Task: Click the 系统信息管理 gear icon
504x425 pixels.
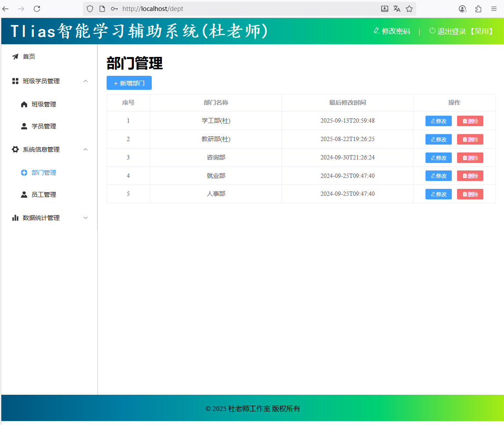Action: [x=15, y=149]
